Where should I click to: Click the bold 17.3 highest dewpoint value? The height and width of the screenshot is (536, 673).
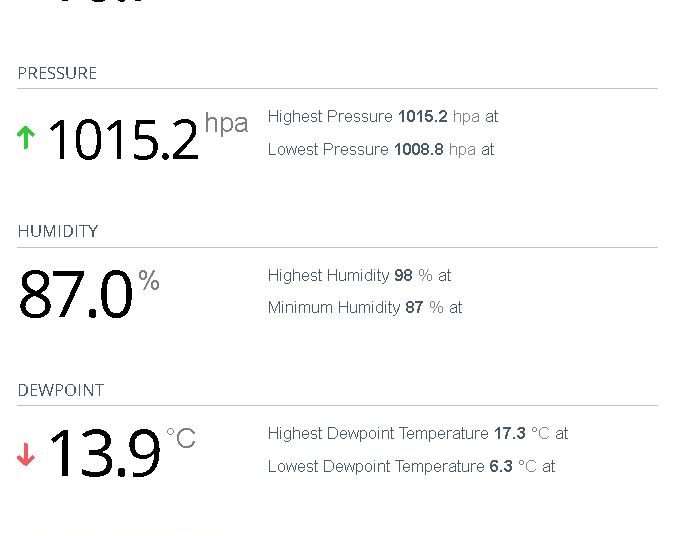click(x=509, y=433)
